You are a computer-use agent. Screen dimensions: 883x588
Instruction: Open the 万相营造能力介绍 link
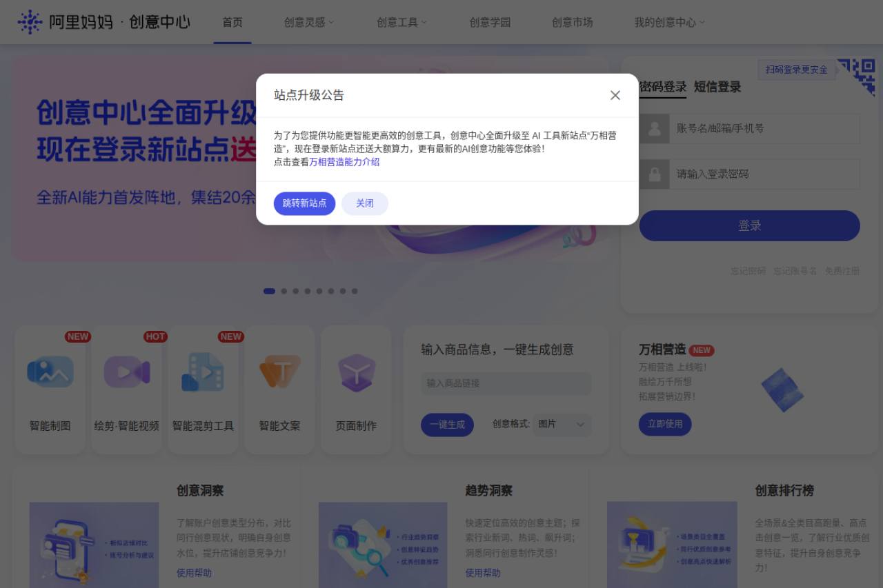pyautogui.click(x=344, y=162)
